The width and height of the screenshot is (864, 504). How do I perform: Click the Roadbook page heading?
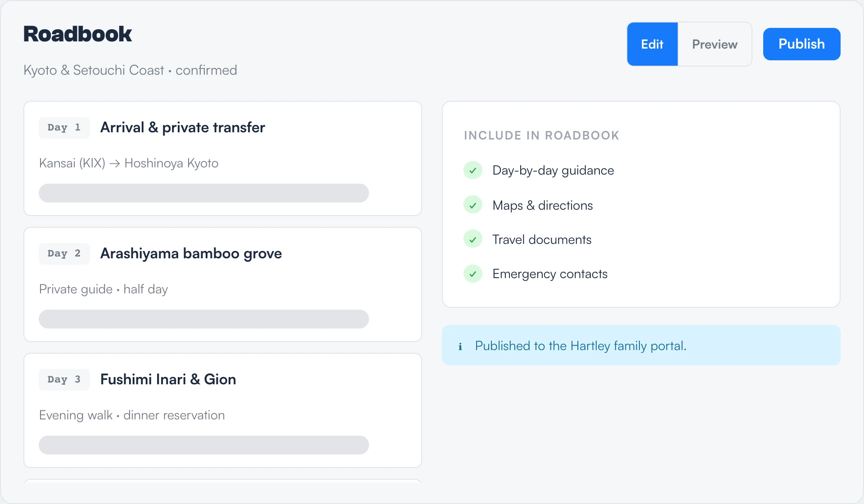click(78, 34)
